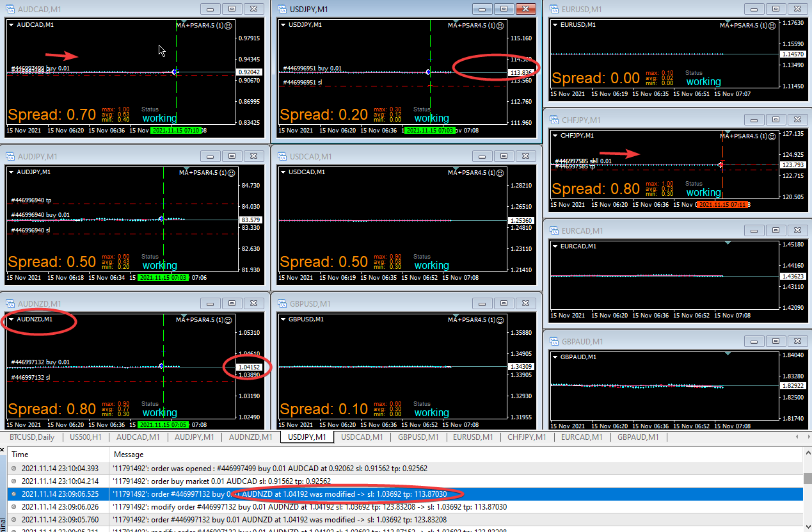The height and width of the screenshot is (532, 812).
Task: Click the AUDJPY,M1 window title icon
Action: tap(10, 157)
